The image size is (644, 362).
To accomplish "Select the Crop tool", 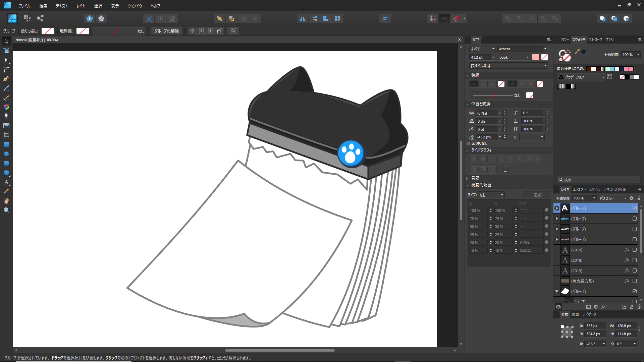I will (6, 135).
